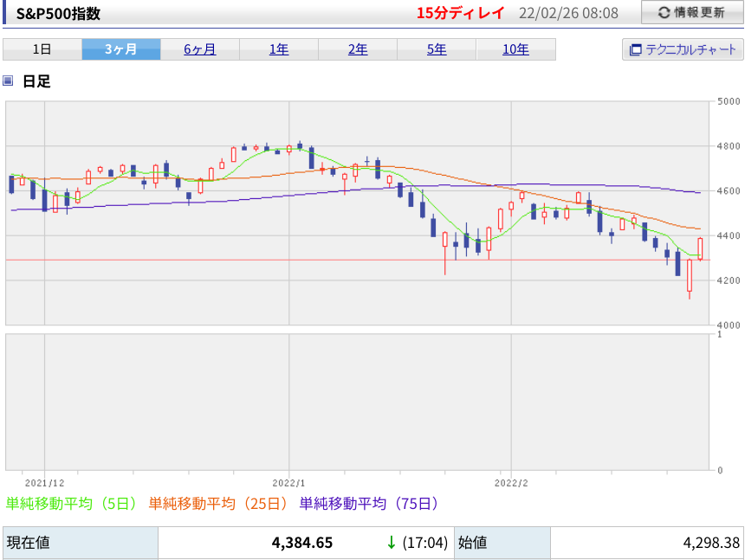Click the 2022/2 axis date label
The height and width of the screenshot is (560, 745).
511,483
